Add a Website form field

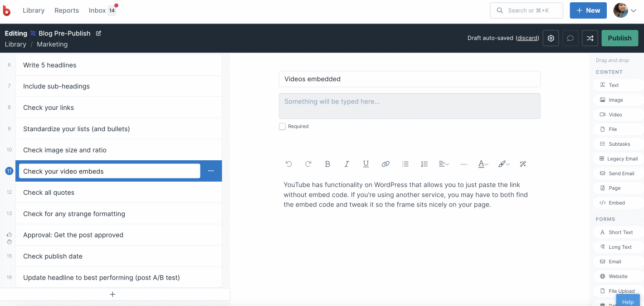pyautogui.click(x=619, y=276)
